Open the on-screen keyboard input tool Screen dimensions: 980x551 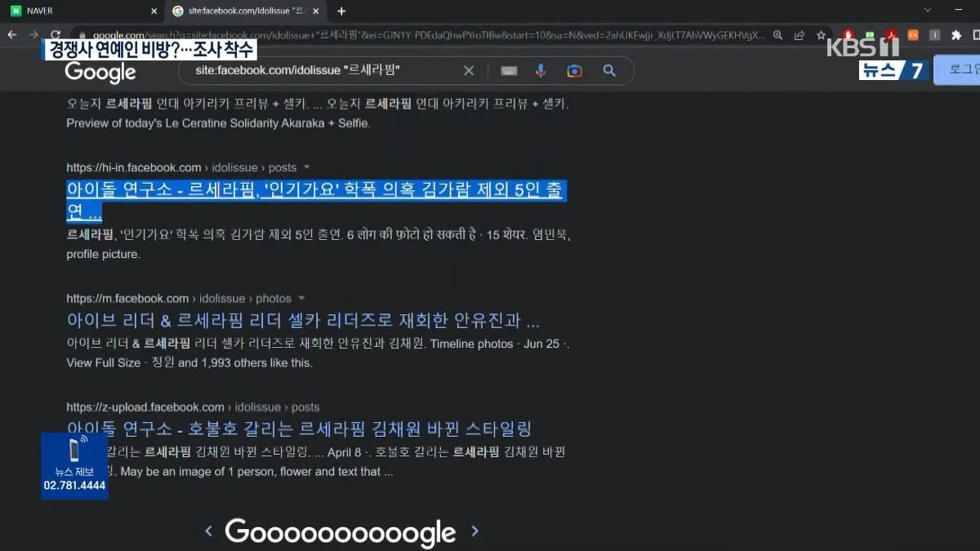[509, 71]
